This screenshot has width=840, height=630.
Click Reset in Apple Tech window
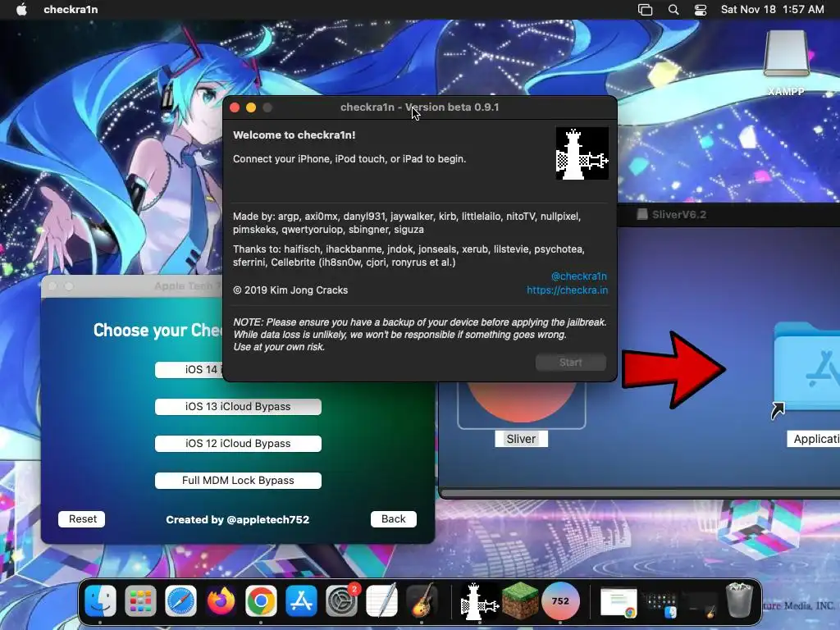[x=82, y=519]
